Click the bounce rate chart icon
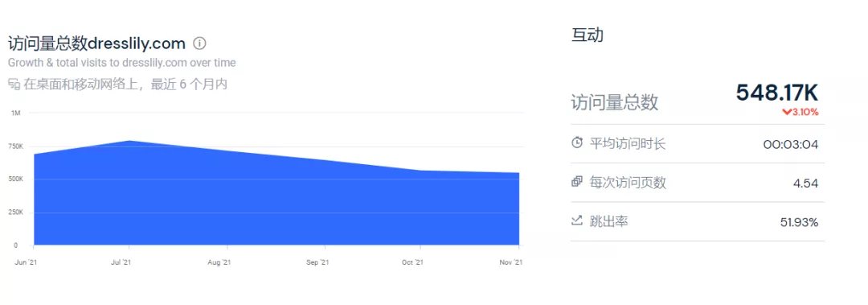Screen dimensions: 868x305 click(x=577, y=221)
